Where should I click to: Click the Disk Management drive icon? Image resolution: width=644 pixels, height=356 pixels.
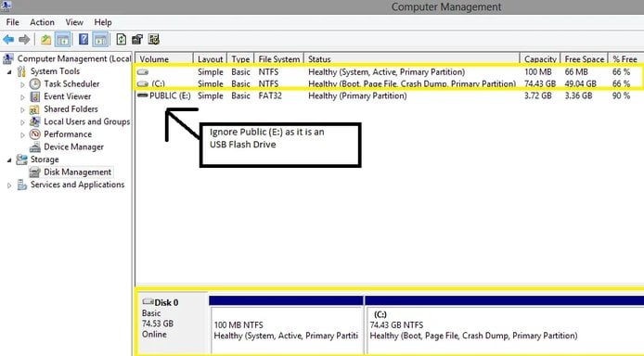pos(35,172)
